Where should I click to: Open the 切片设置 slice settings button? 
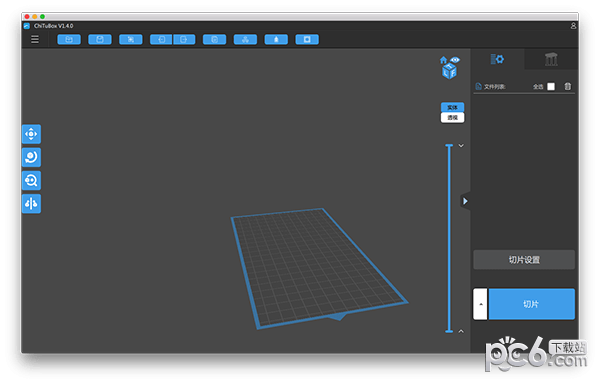[x=524, y=260]
